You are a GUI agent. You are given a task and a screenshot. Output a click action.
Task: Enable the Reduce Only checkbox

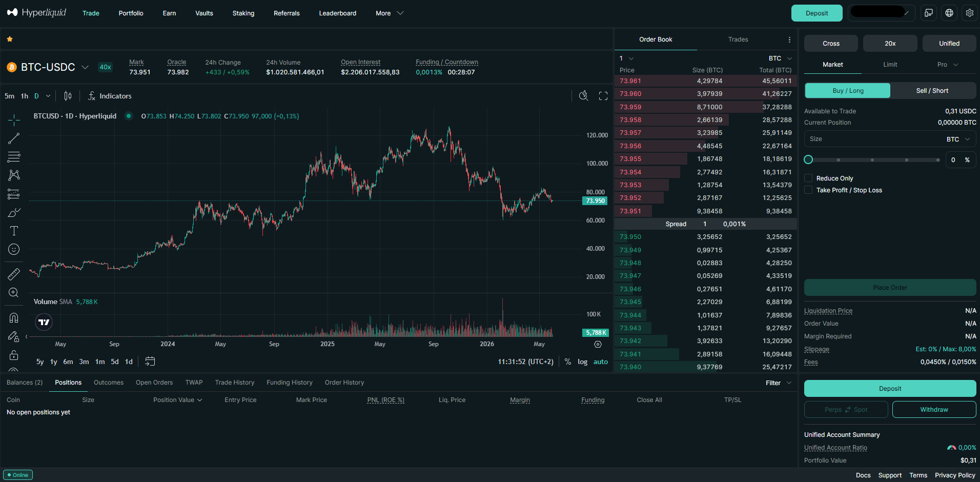click(x=808, y=178)
